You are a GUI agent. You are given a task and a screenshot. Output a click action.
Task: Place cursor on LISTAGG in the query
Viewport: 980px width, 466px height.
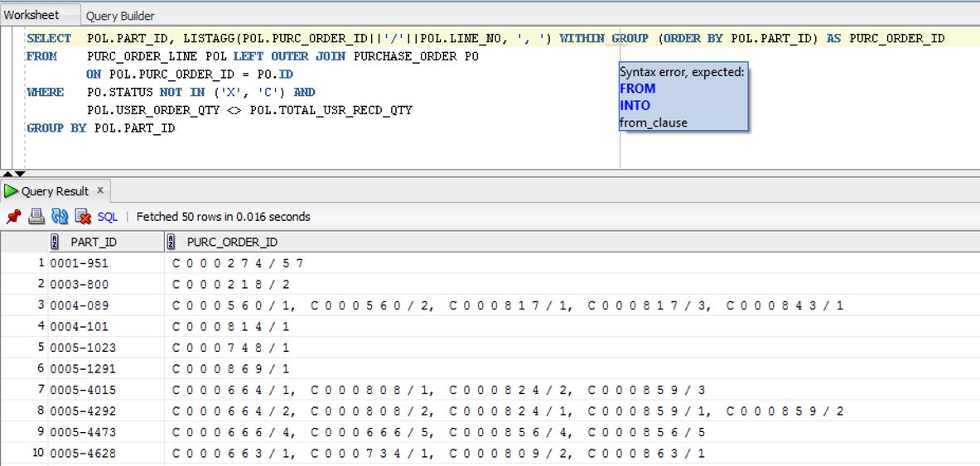pyautogui.click(x=210, y=39)
